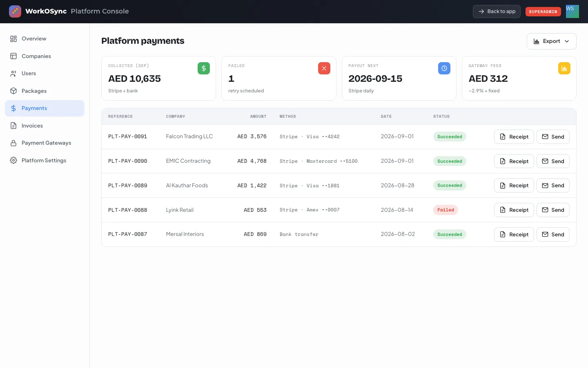This screenshot has height=368, width=588.
Task: Click reference PLT-PAY-0091
Action: [128, 137]
